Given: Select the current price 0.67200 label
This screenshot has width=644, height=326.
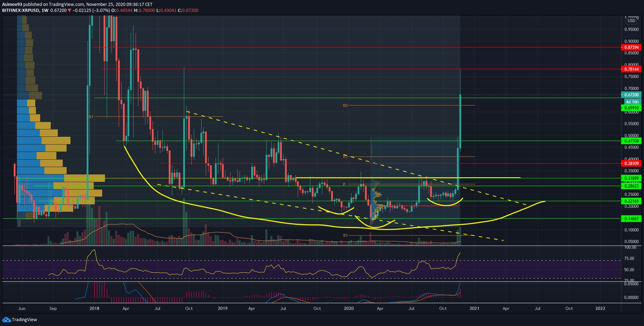Looking at the screenshot, I should coord(632,95).
